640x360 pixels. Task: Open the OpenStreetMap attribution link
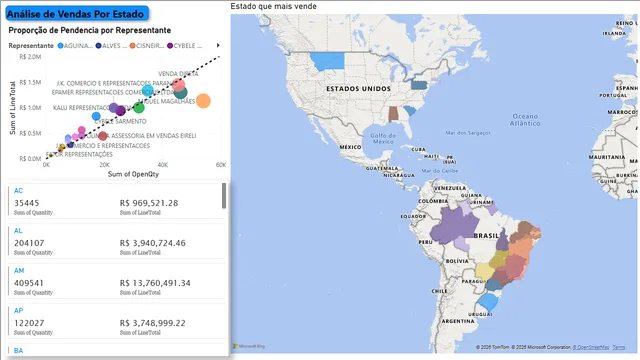[x=591, y=347]
